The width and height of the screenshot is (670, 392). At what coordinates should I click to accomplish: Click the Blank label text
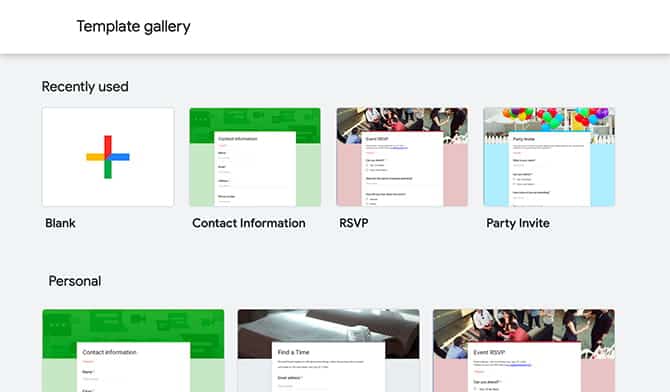click(x=60, y=223)
